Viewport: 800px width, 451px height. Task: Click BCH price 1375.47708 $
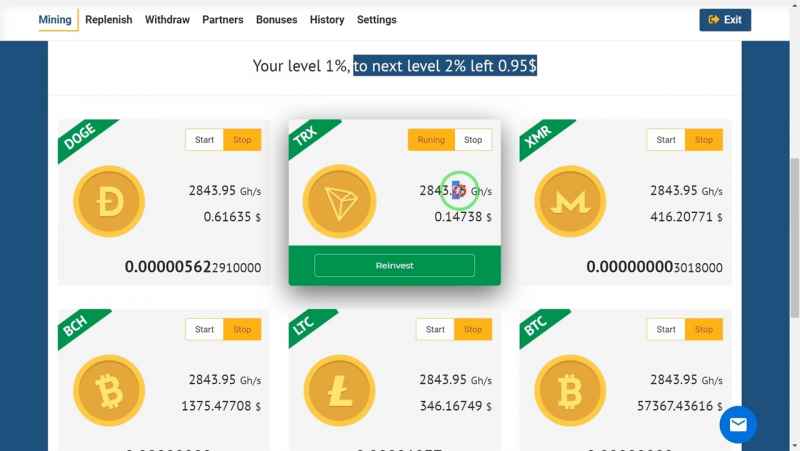[221, 406]
